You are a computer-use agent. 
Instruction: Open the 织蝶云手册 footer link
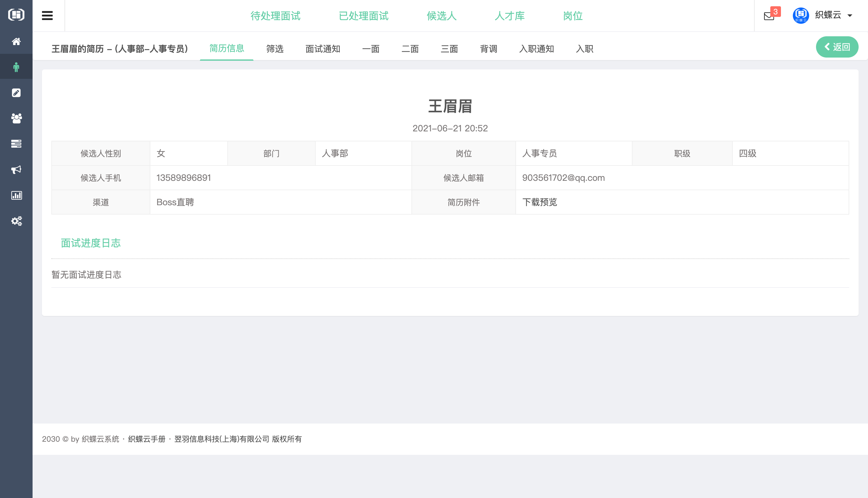147,439
